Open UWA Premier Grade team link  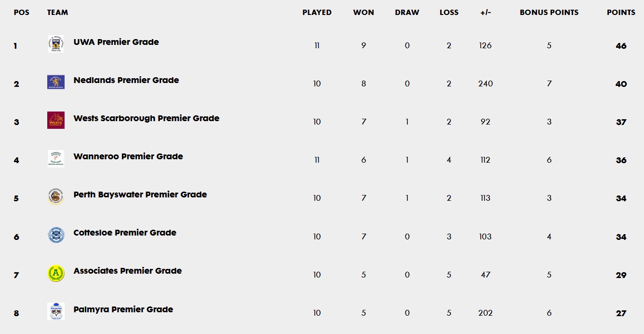(x=116, y=42)
